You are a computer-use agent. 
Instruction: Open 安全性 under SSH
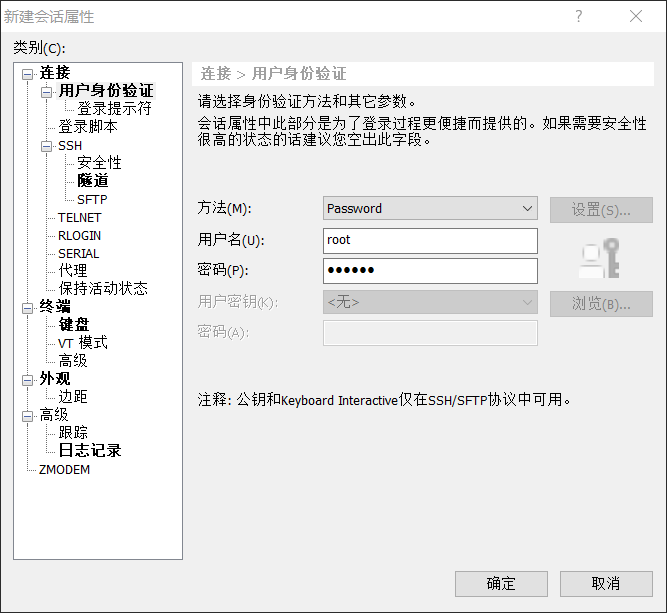tap(99, 163)
